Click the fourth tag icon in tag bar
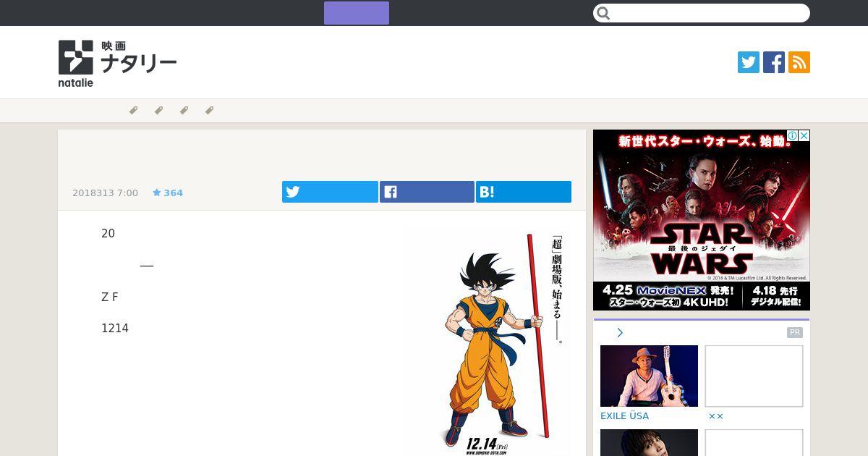 tap(209, 111)
